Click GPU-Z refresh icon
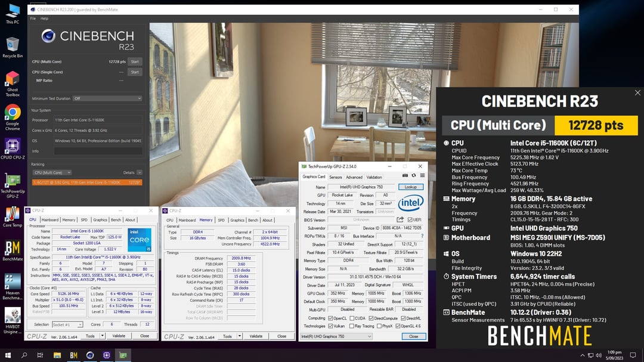The width and height of the screenshot is (644, 362). coord(414,175)
